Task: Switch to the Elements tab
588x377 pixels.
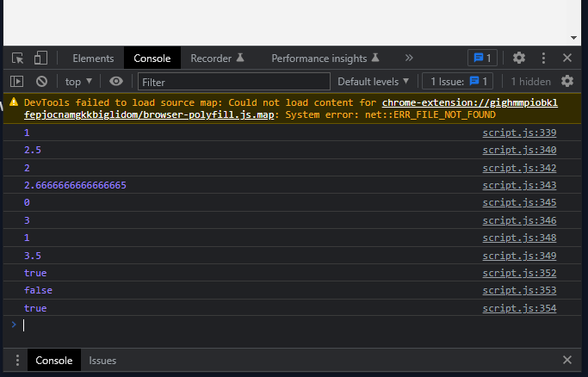Action: (x=93, y=59)
